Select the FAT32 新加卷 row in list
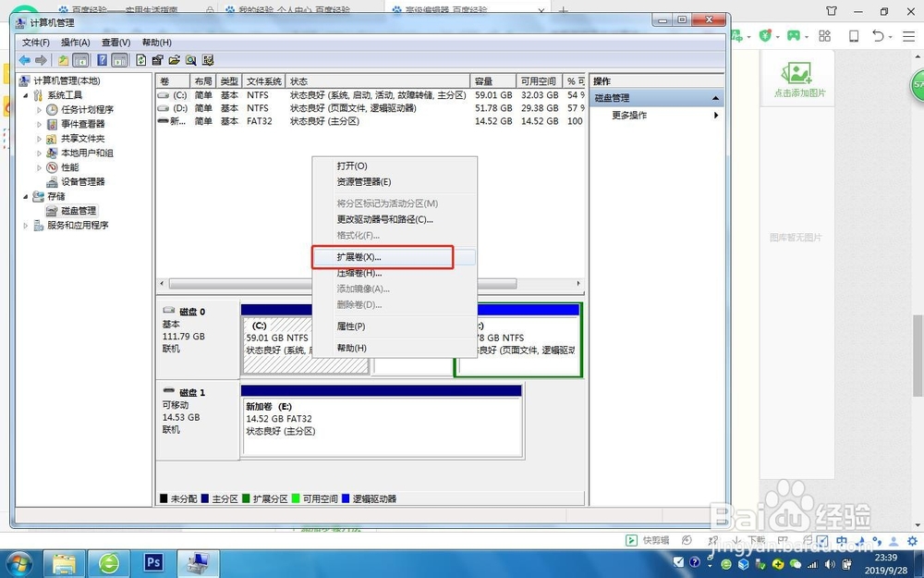The height and width of the screenshot is (578, 924). point(371,121)
